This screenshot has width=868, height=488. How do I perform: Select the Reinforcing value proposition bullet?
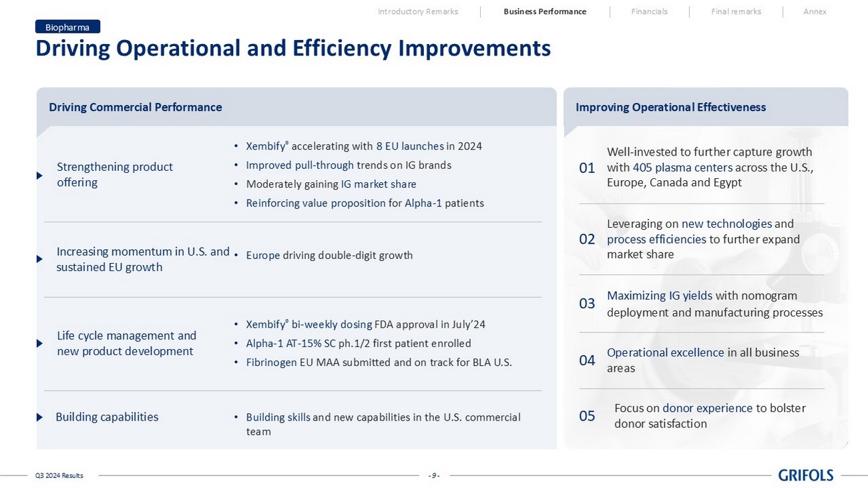click(x=359, y=203)
